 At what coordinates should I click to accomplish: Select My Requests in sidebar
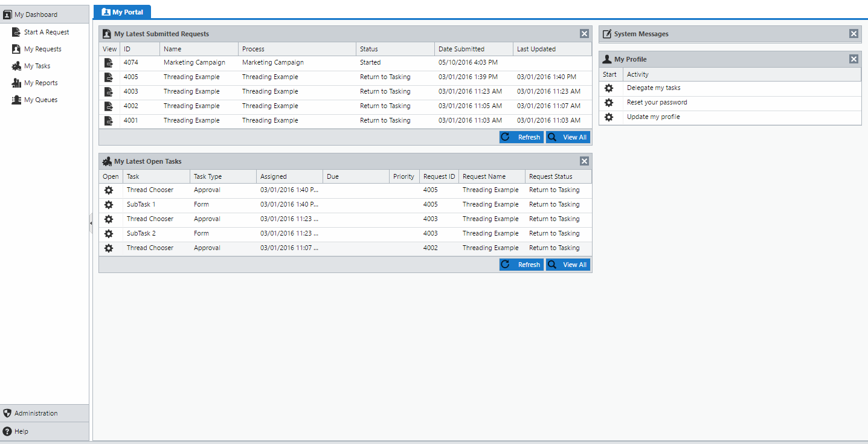pos(43,49)
